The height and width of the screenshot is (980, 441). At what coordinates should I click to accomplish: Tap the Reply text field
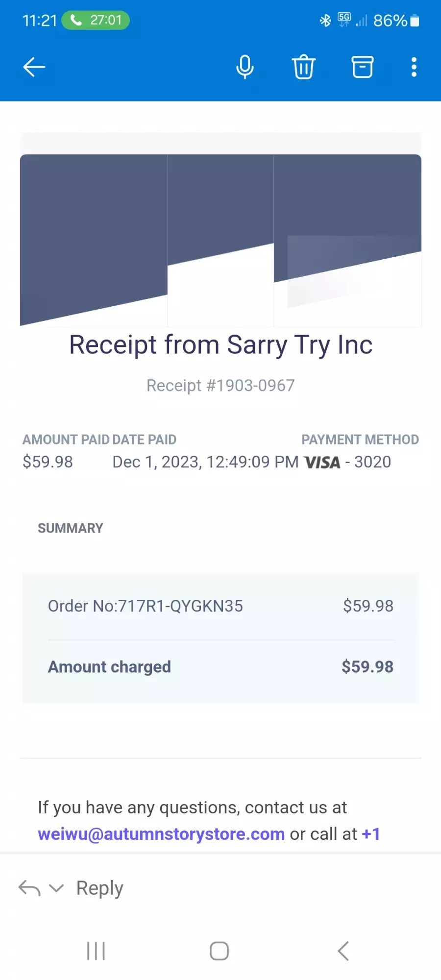click(100, 888)
